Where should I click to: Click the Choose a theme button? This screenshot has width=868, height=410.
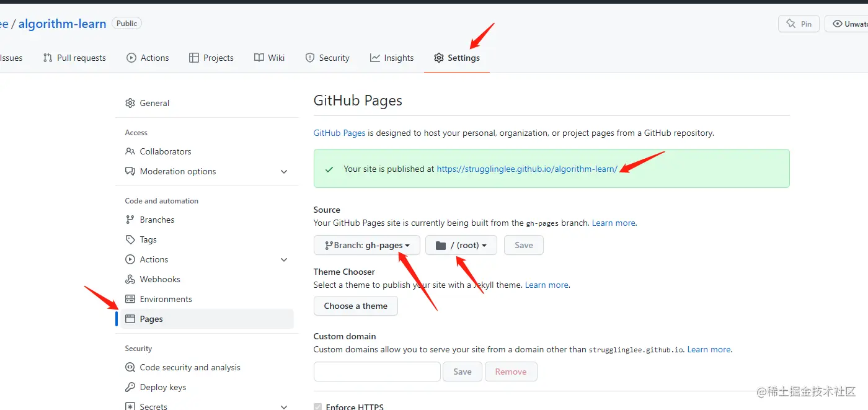(x=356, y=306)
